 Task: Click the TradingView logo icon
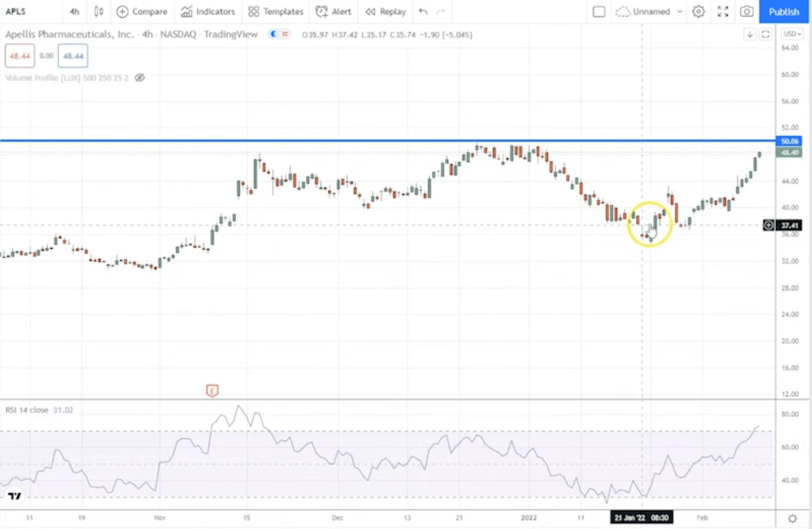click(15, 496)
